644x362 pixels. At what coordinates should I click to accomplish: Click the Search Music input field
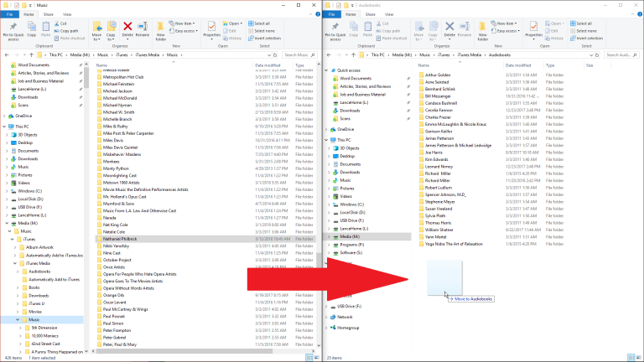click(299, 54)
